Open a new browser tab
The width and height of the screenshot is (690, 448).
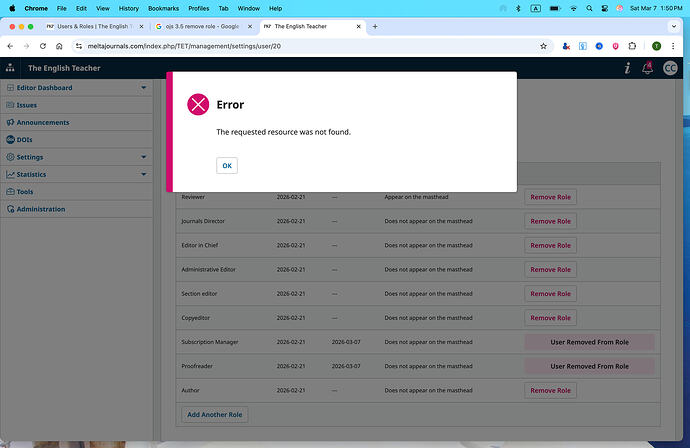[x=374, y=26]
